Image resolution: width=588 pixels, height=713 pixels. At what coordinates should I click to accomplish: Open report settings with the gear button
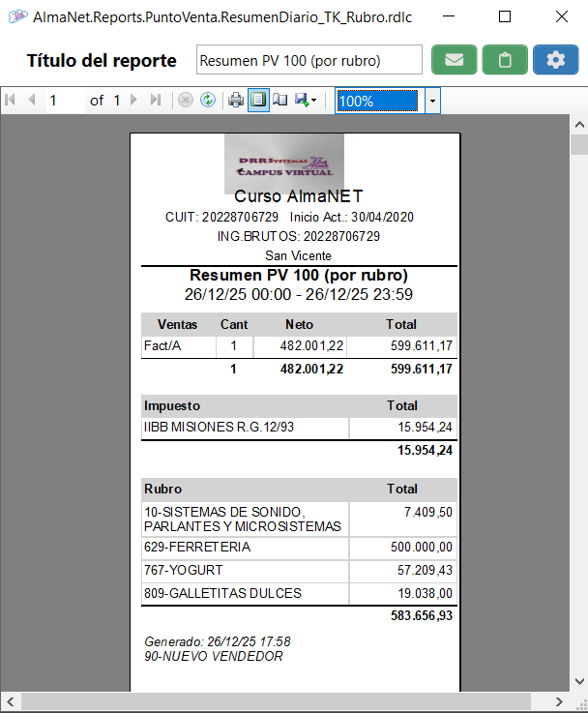555,60
